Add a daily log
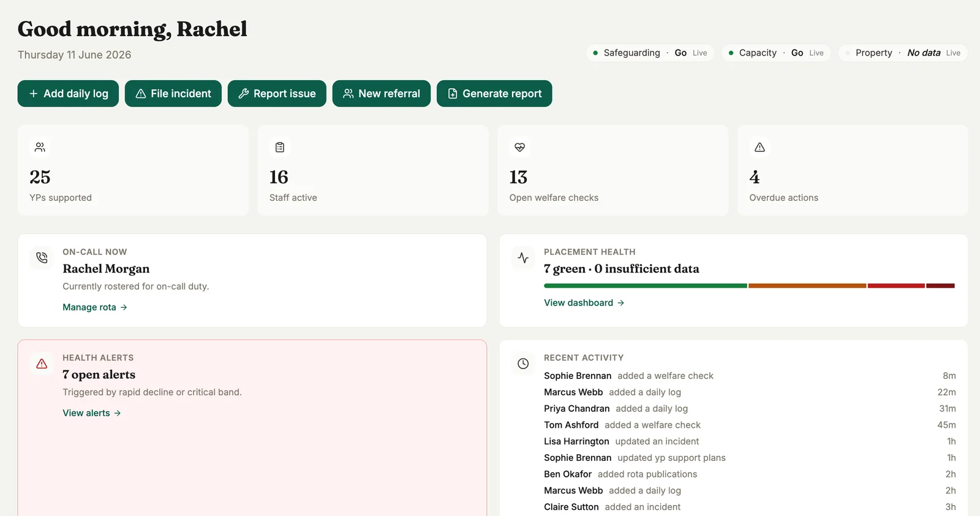Screen dimensions: 980x516 tap(68, 94)
